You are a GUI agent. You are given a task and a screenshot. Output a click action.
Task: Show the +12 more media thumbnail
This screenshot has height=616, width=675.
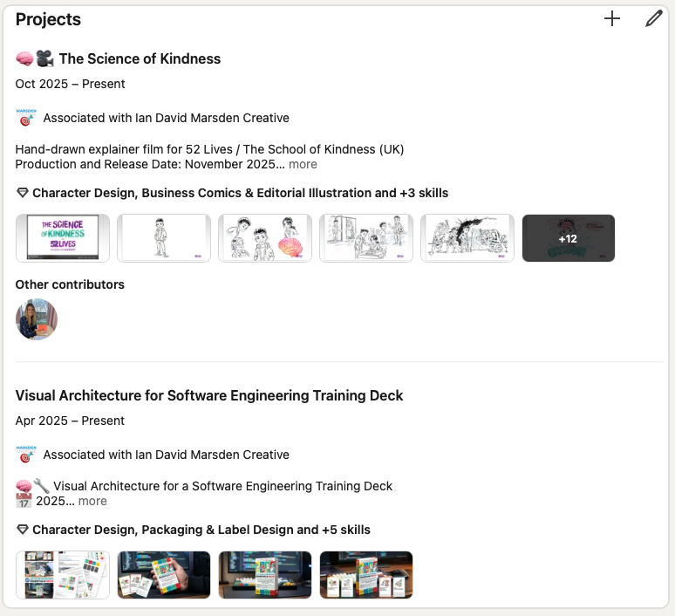(x=569, y=238)
